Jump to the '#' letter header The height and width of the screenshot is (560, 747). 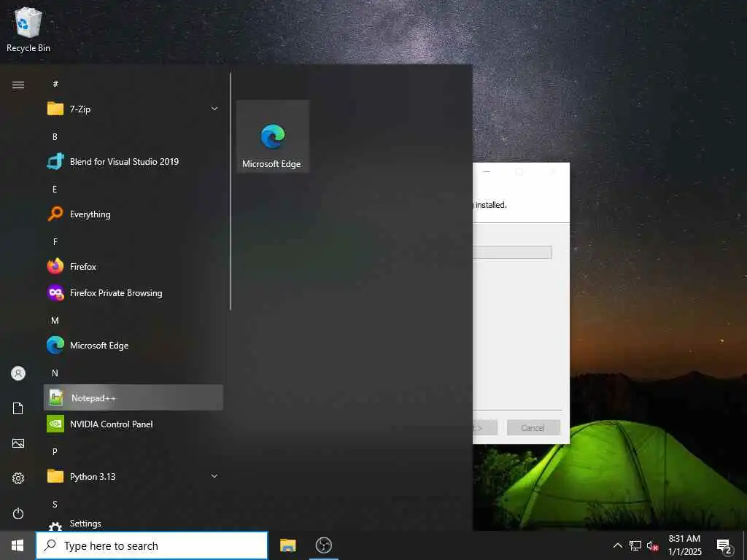[x=55, y=84]
